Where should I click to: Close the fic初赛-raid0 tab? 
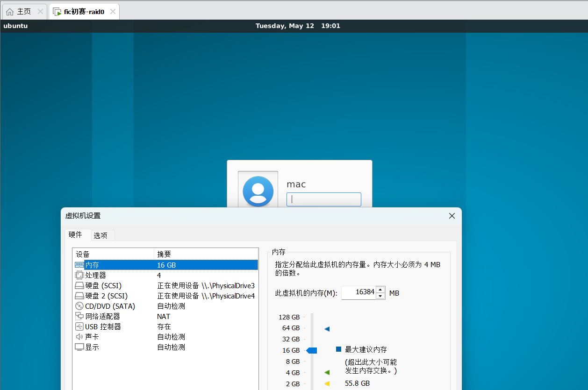(113, 12)
